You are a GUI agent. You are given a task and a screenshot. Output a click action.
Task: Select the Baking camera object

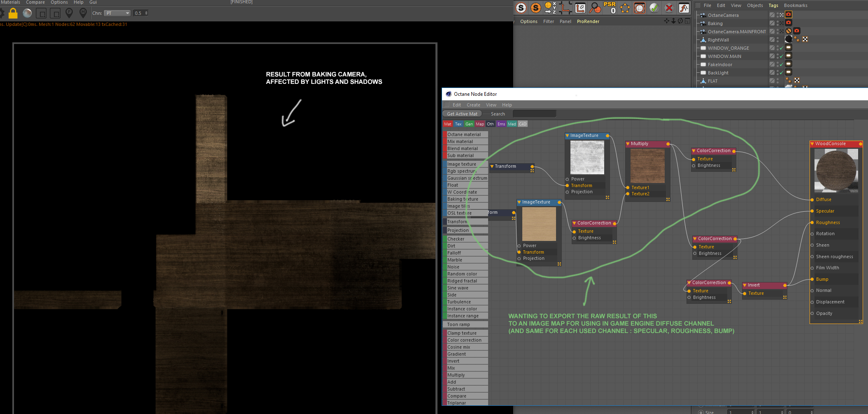(x=715, y=23)
